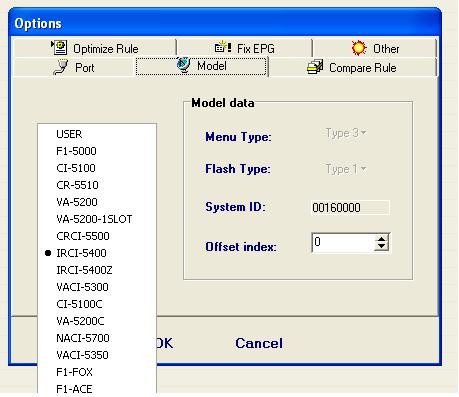Click the Offset index input field
459x397 pixels.
342,242
